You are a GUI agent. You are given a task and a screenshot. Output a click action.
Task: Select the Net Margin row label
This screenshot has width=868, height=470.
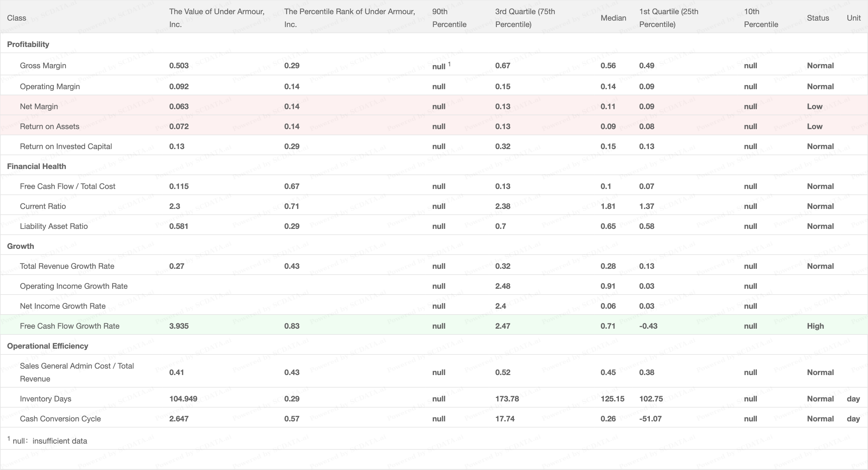point(39,106)
